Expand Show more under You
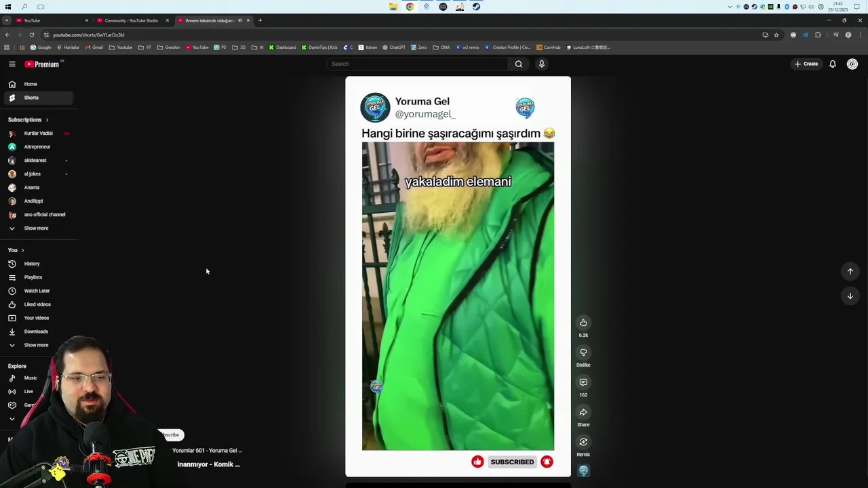This screenshot has height=488, width=868. pyautogui.click(x=37, y=345)
